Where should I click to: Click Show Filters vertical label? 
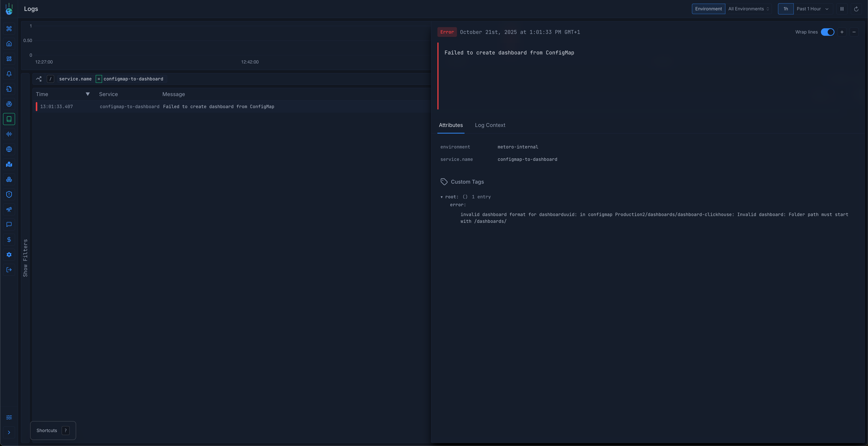click(x=25, y=258)
